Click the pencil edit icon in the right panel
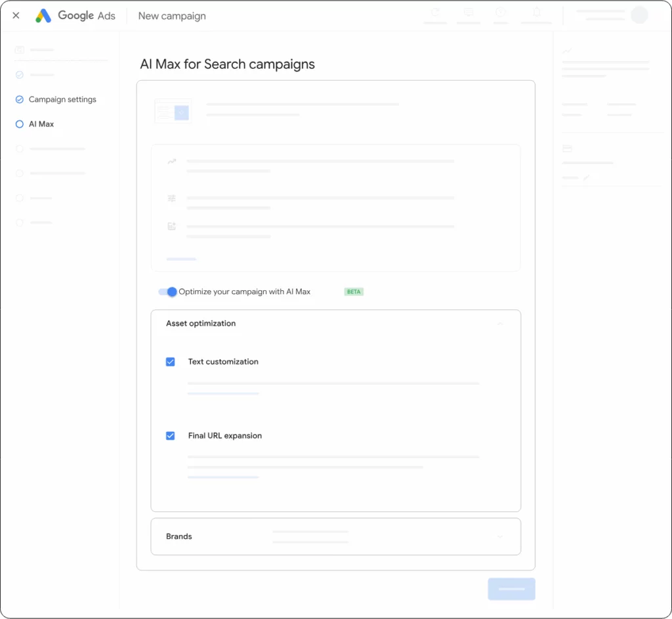Image resolution: width=672 pixels, height=619 pixels. (x=587, y=177)
